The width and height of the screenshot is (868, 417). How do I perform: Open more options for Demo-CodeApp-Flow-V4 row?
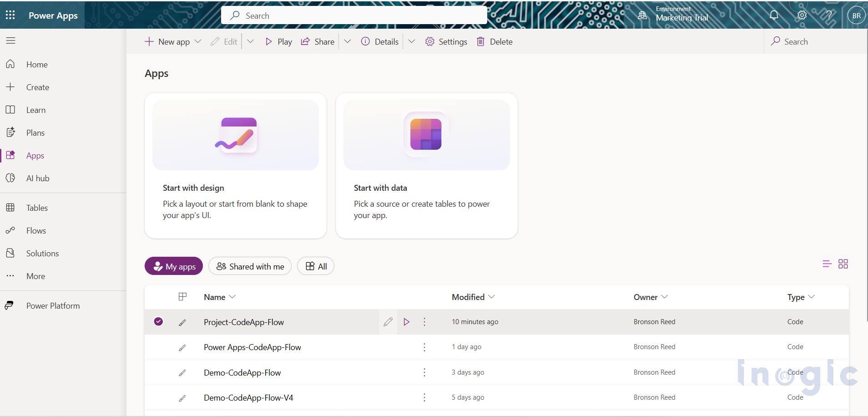coord(424,397)
